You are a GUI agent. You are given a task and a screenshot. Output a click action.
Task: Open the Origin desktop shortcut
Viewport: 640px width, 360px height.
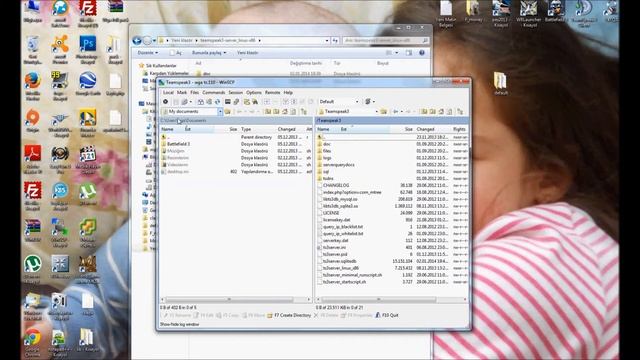(32, 121)
